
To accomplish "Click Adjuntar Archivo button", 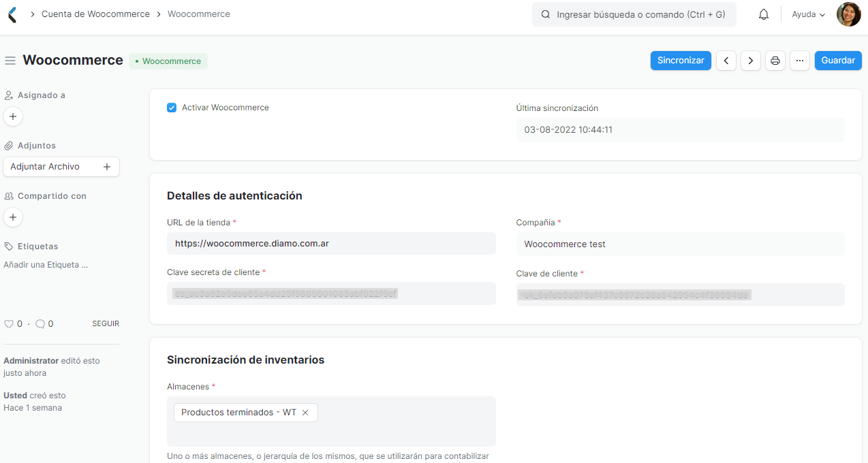I will (x=61, y=167).
